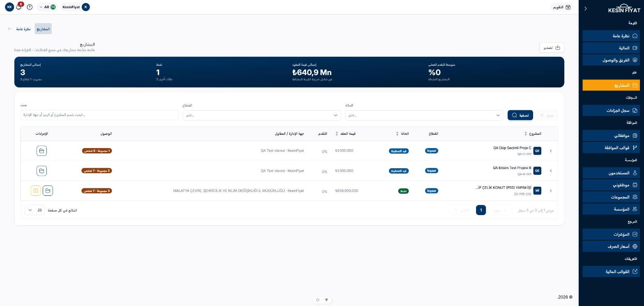Image resolution: width=644 pixels, height=306 pixels.
Task: Click the project search input field
Action: pos(99,115)
